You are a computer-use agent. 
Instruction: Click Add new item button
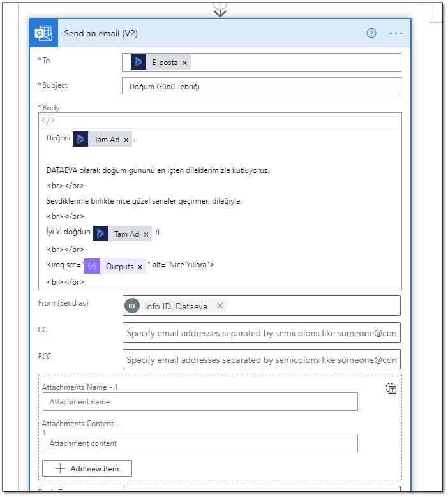pyautogui.click(x=87, y=468)
